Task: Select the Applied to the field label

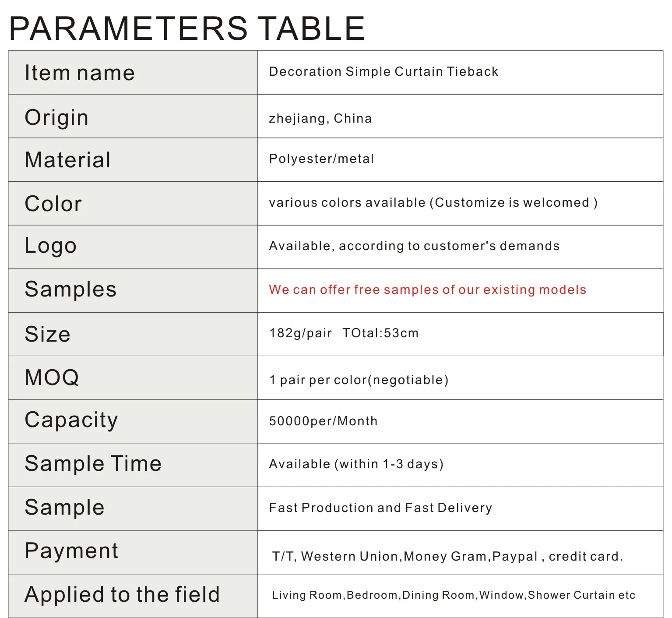Action: 122,595
